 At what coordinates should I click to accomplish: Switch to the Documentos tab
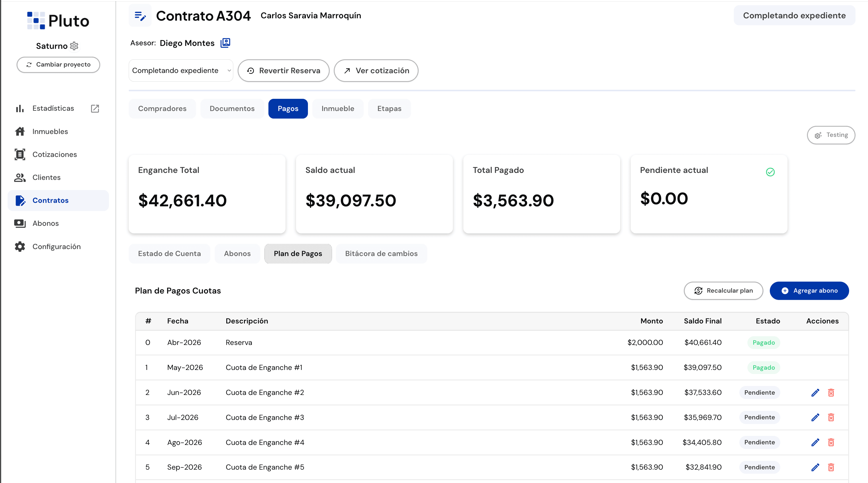pyautogui.click(x=232, y=108)
